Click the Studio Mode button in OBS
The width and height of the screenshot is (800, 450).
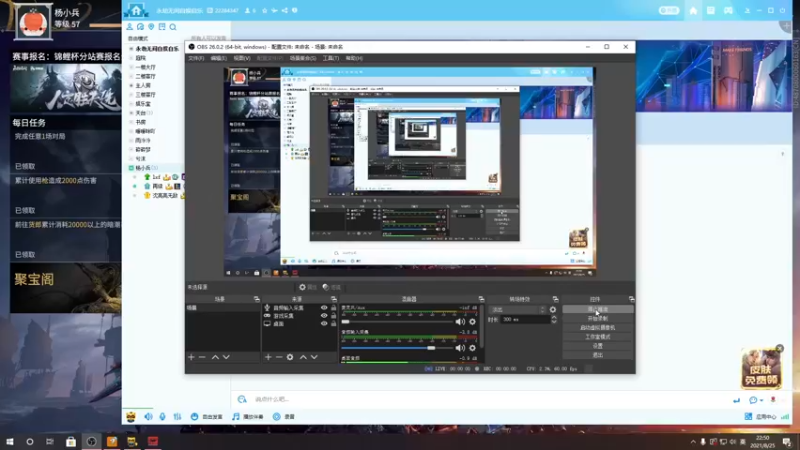pyautogui.click(x=598, y=337)
